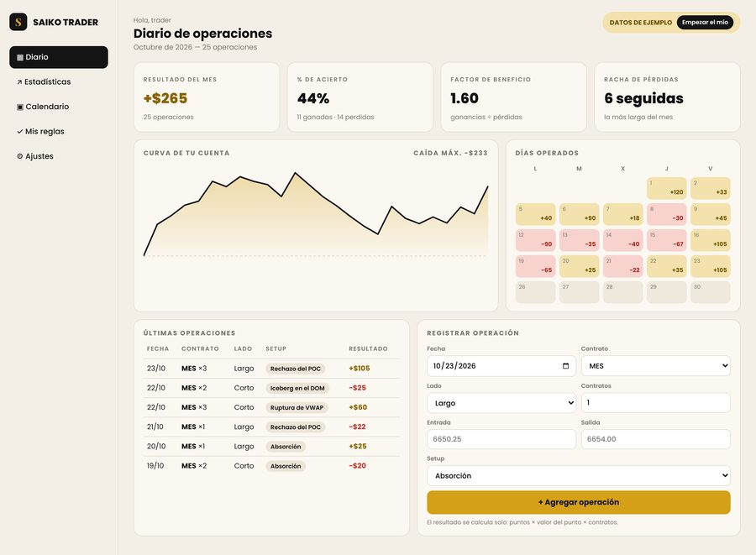Click the Agregar operación button
The height and width of the screenshot is (555, 756).
[x=579, y=502]
